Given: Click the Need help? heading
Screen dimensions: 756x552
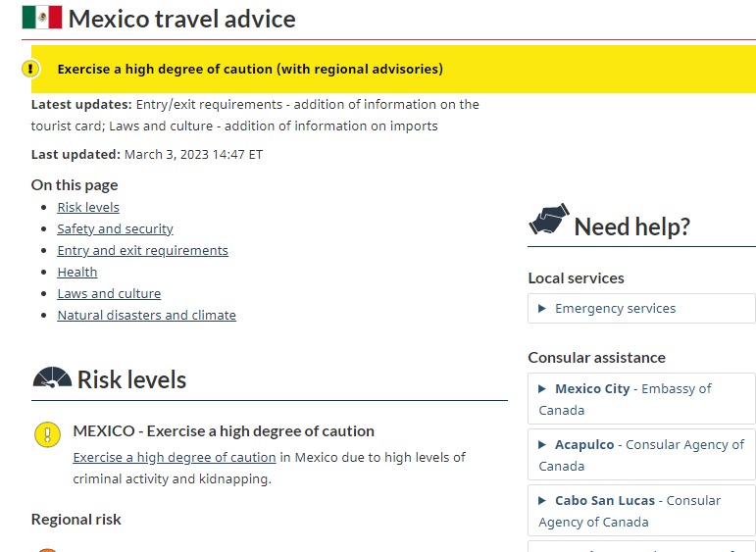Looking at the screenshot, I should coord(631,226).
